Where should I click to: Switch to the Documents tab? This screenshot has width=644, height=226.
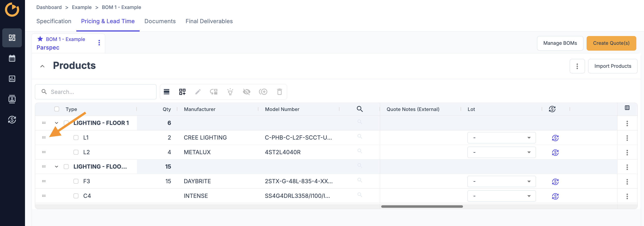coord(160,21)
